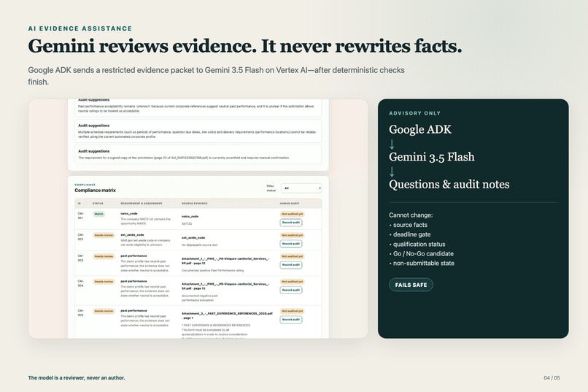Click the FAILS SAFE pill
588x392 pixels.
click(411, 285)
